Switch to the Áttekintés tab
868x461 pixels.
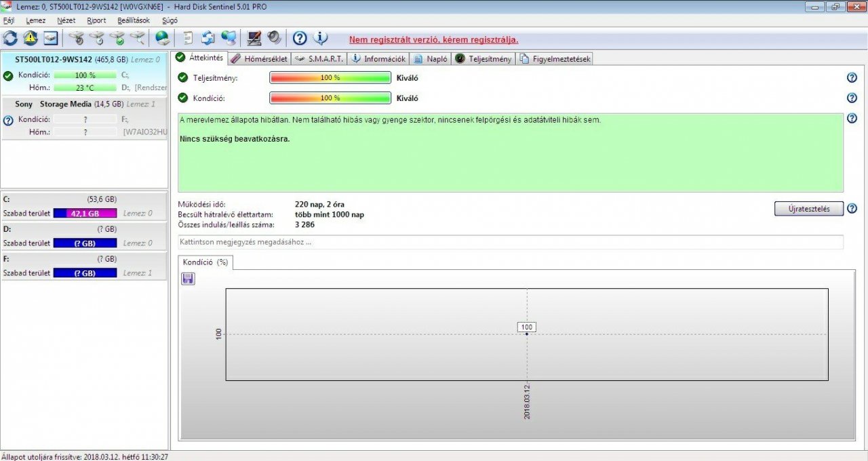(199, 58)
